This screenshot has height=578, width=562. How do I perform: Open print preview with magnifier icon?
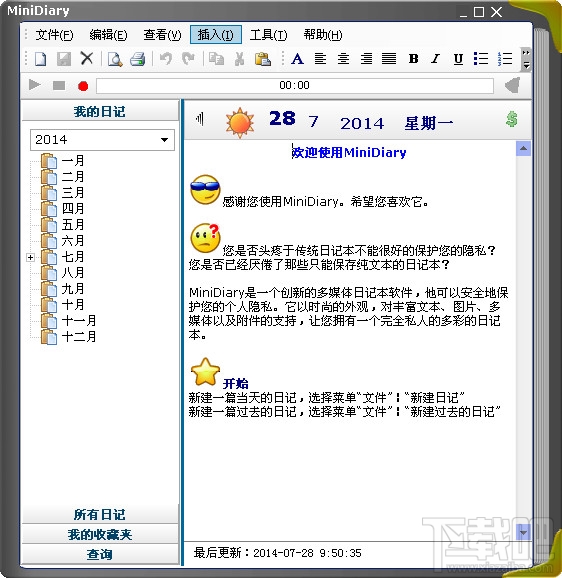point(115,59)
